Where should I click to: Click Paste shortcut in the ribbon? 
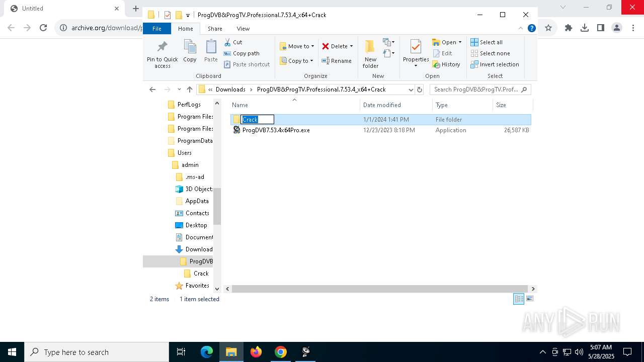click(x=247, y=64)
